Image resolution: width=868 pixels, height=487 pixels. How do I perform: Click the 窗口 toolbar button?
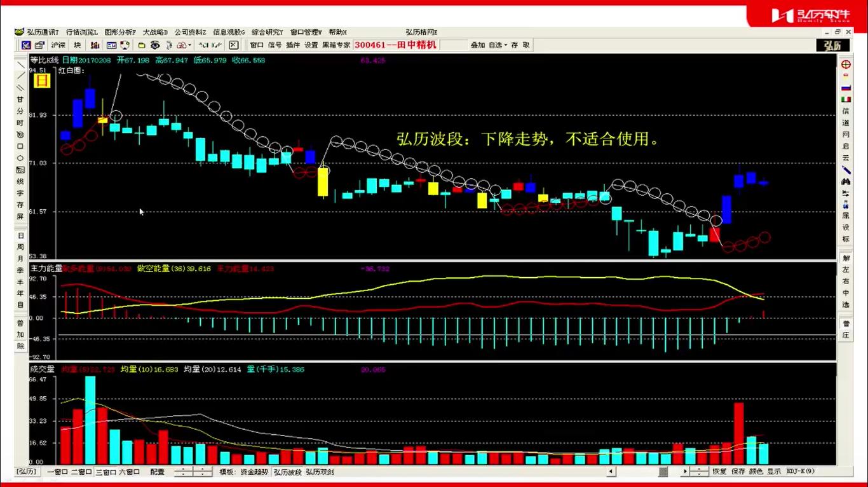257,45
